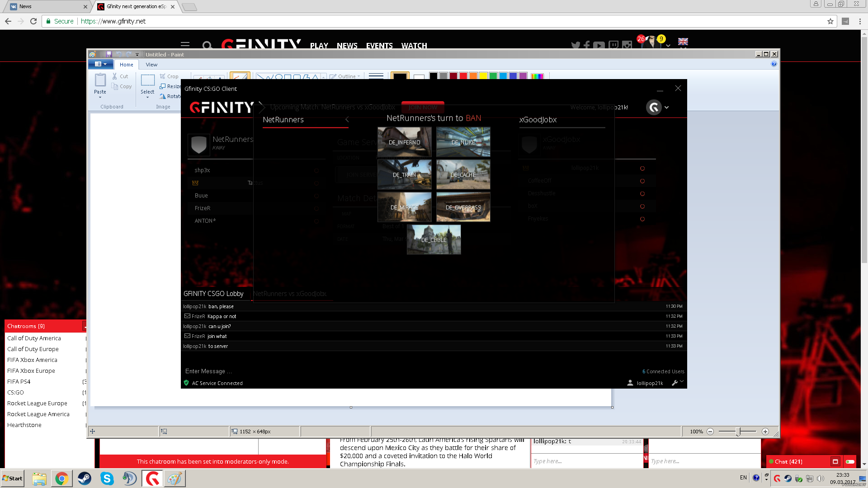The height and width of the screenshot is (488, 868).
Task: Click the Desshustle ready circle toggle
Action: [642, 193]
